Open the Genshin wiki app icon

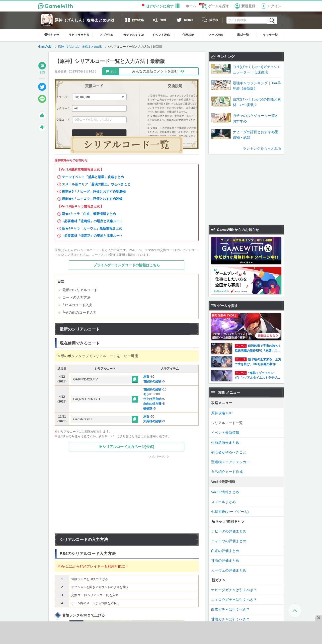pyautogui.click(x=47, y=20)
